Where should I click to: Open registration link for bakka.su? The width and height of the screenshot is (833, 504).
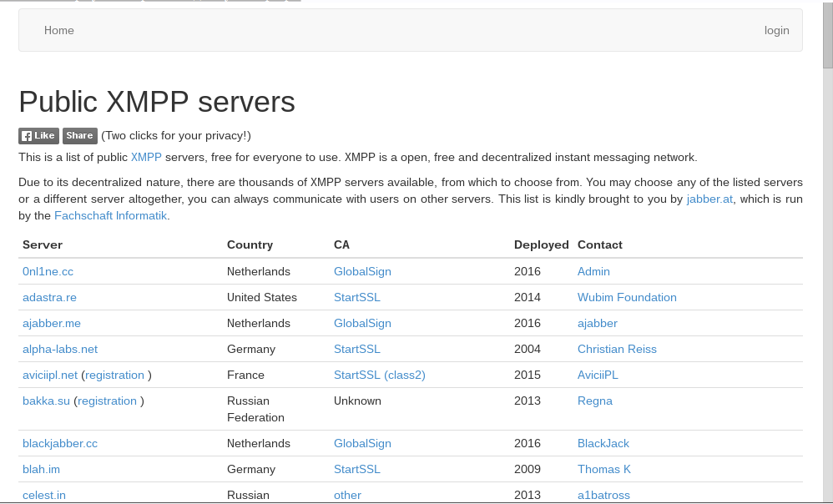(x=108, y=401)
